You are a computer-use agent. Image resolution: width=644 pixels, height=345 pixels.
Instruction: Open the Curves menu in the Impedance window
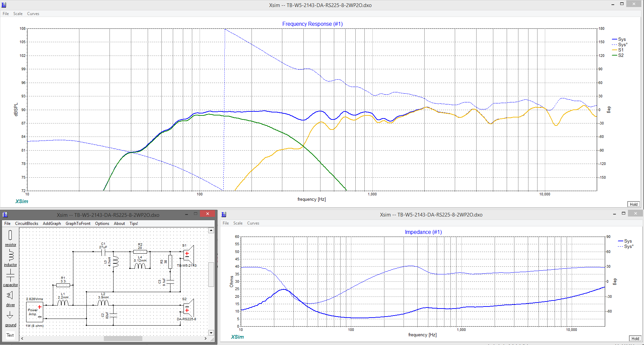[253, 223]
